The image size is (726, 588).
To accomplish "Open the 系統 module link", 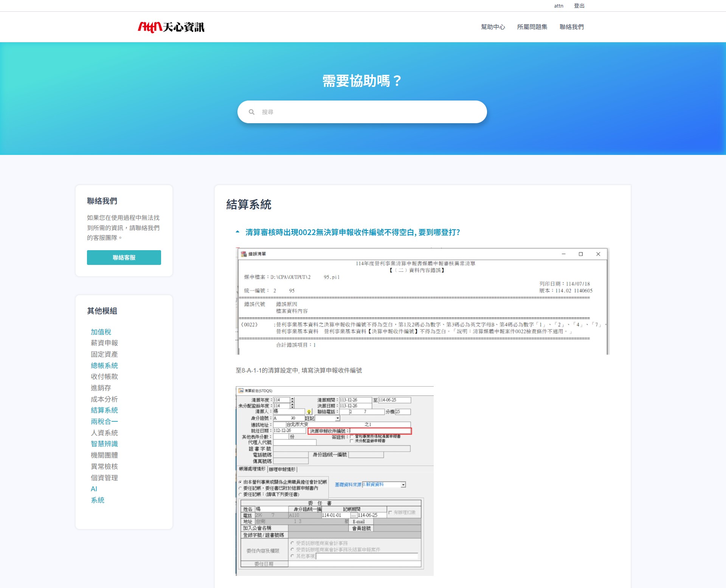I will click(x=98, y=500).
